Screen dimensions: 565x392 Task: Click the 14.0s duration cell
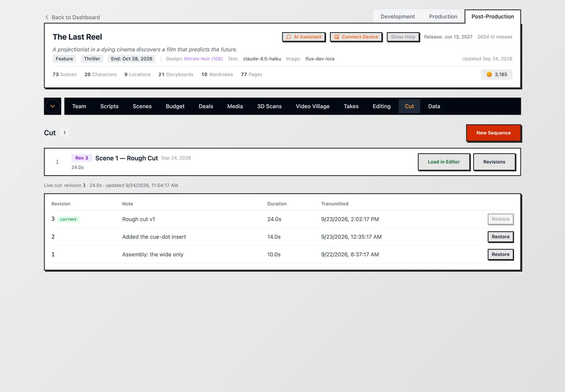[x=274, y=237]
